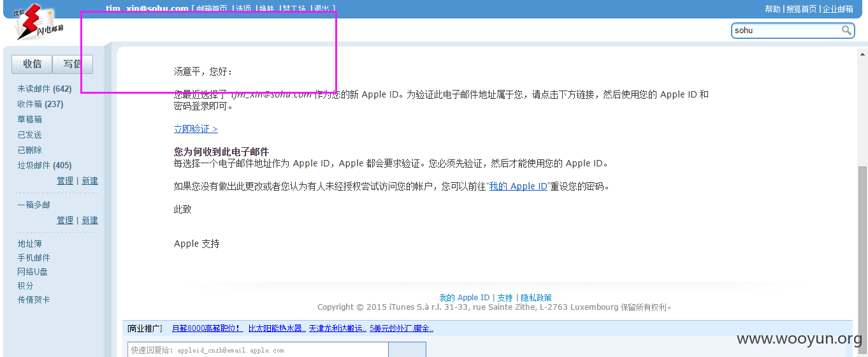Open 垃圾邮件 (405) spam folder
This screenshot has height=357, width=868.
point(45,165)
